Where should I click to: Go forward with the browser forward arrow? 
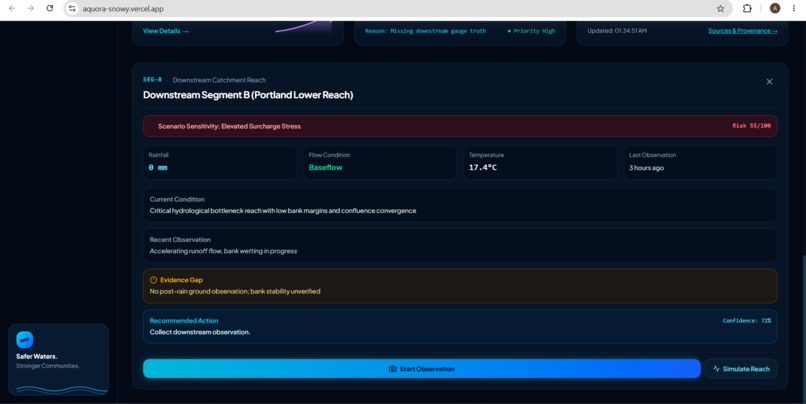tap(30, 8)
